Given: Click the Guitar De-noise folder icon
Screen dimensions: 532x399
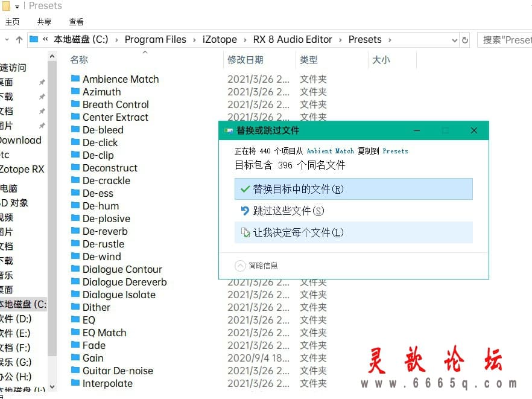Looking at the screenshot, I should [x=75, y=370].
